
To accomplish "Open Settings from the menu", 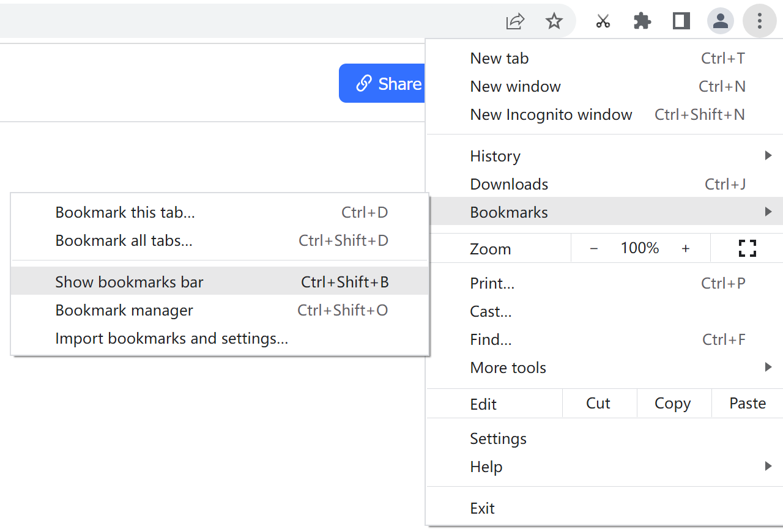I will 498,438.
